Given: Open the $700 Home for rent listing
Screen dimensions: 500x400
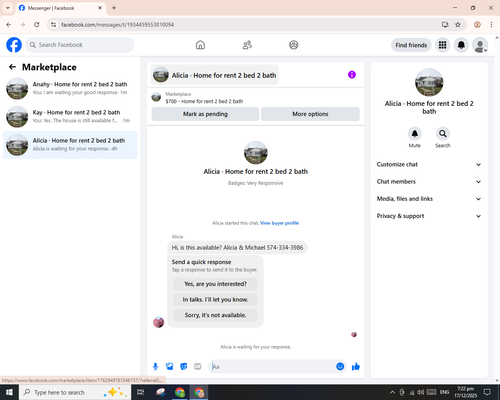Looking at the screenshot, I should click(204, 101).
